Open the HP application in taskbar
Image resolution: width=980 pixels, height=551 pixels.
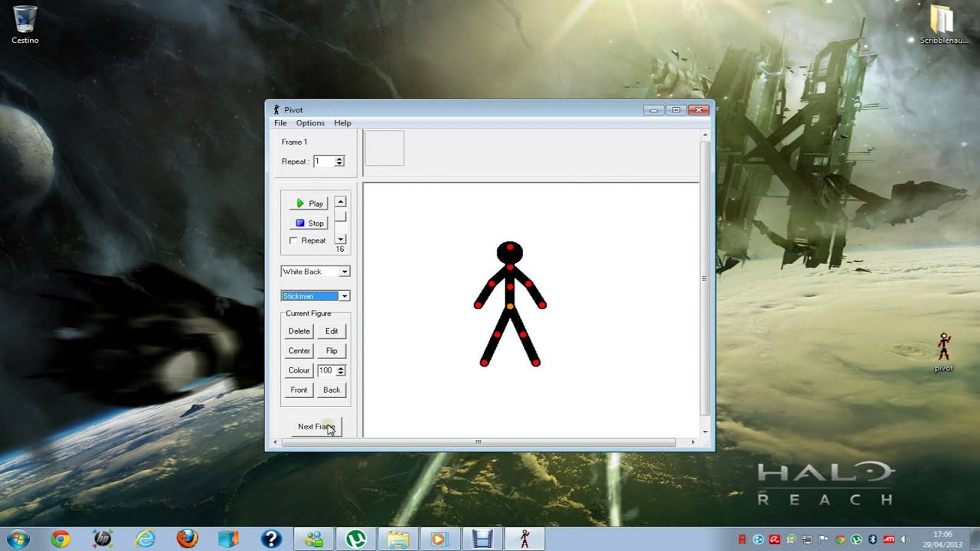click(103, 539)
